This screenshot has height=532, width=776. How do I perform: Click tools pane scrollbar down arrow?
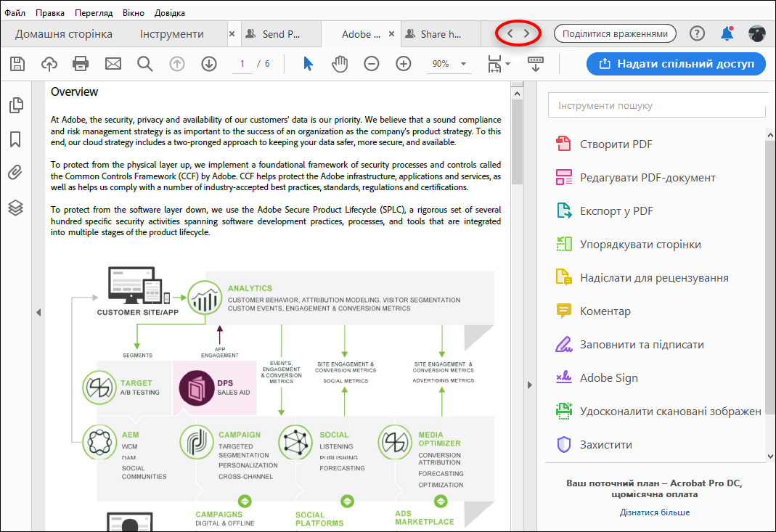tap(770, 457)
